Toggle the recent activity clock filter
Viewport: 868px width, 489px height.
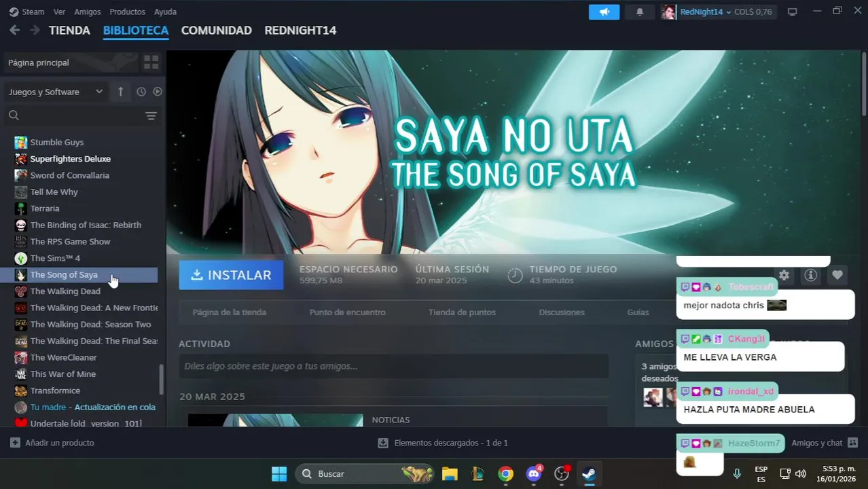[x=141, y=92]
